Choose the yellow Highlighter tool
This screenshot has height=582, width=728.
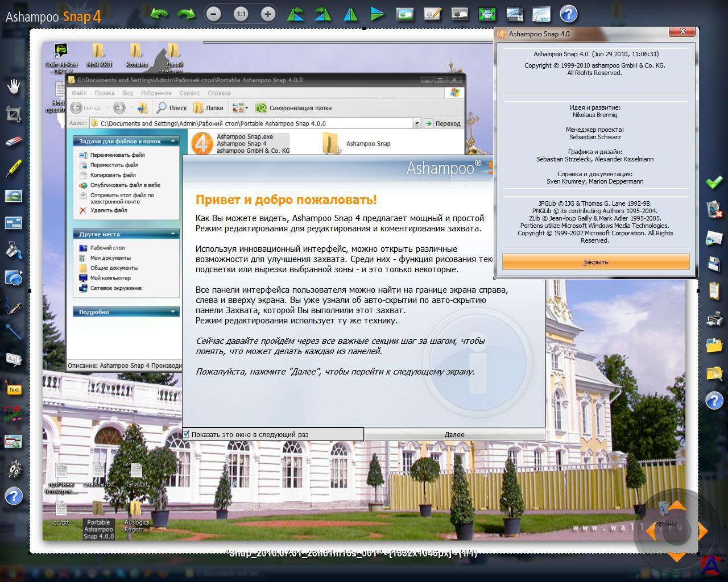(x=14, y=168)
